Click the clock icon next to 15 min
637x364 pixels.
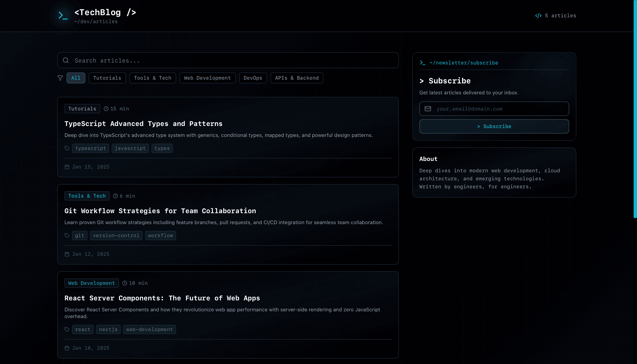coord(106,109)
